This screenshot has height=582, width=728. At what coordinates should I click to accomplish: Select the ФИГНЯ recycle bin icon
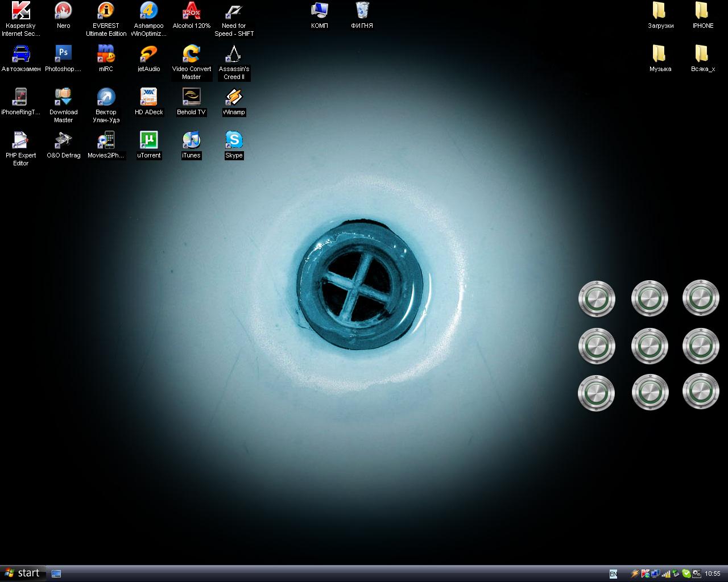click(x=362, y=11)
